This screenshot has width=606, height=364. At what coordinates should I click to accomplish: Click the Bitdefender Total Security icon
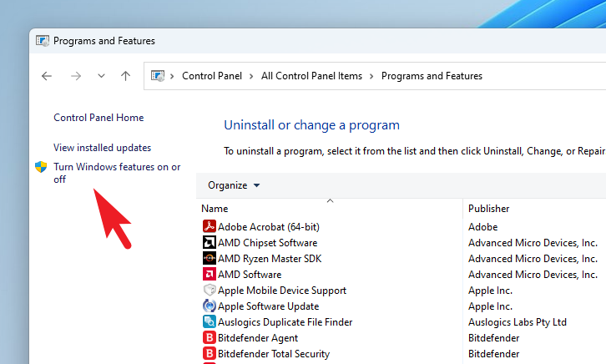209,353
